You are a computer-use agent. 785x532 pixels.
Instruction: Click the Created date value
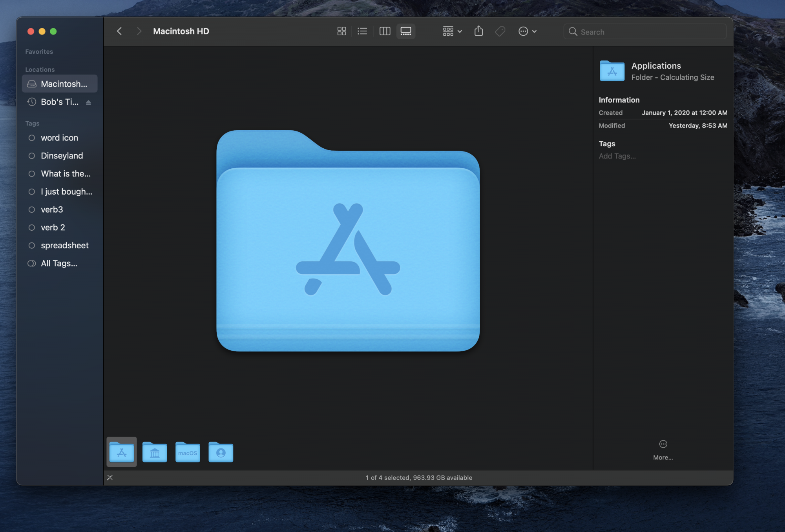pos(685,113)
